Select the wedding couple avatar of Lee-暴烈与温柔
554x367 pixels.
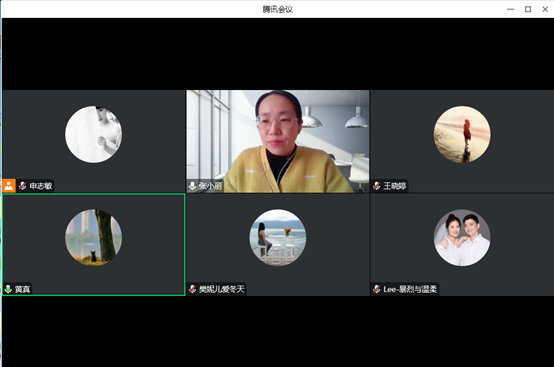tap(462, 237)
